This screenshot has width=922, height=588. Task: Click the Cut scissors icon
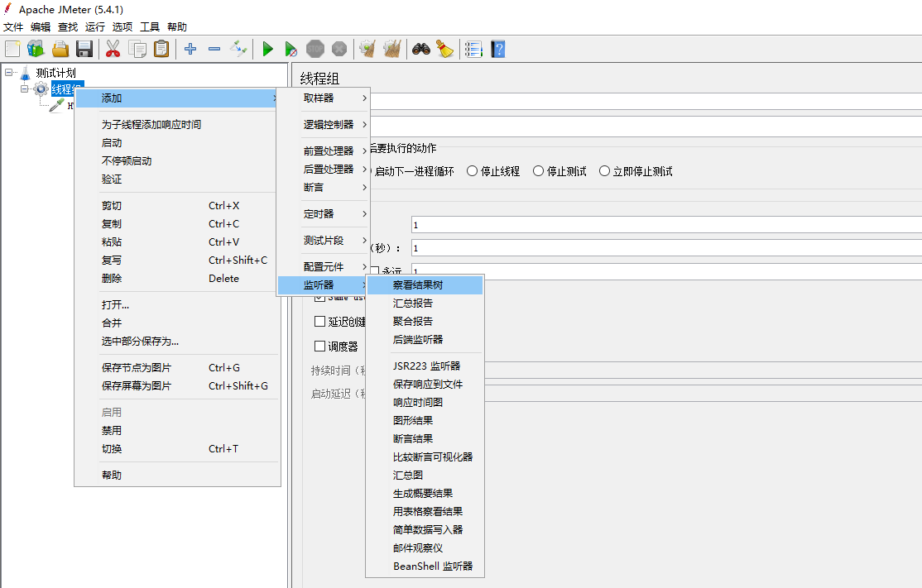point(113,49)
